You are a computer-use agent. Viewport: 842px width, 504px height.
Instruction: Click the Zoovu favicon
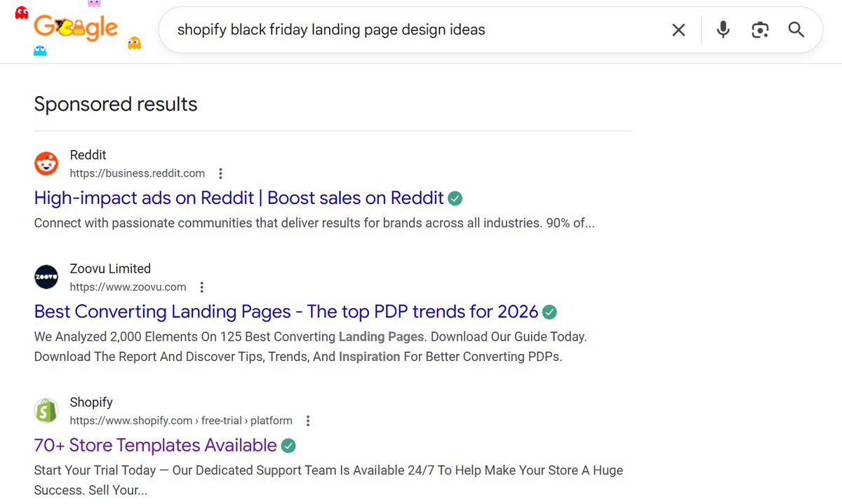coord(46,278)
